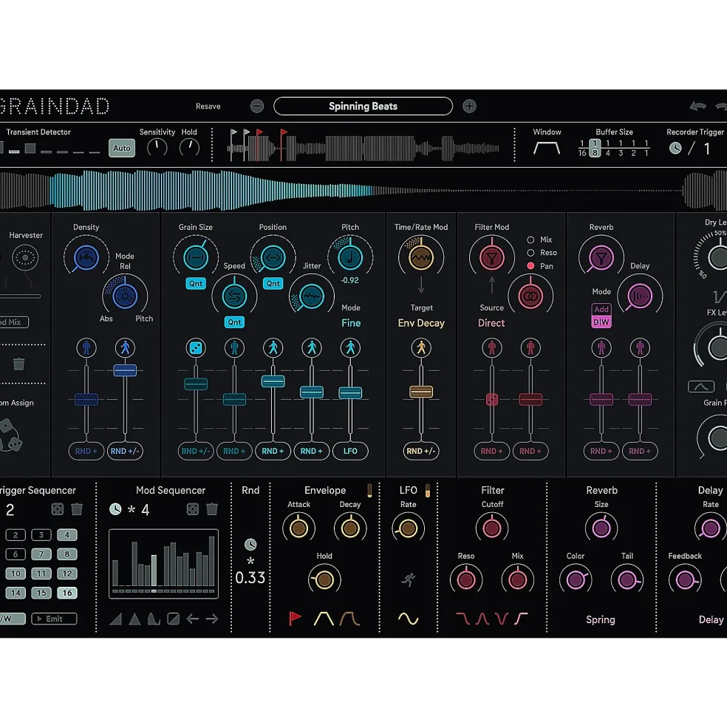The image size is (727, 728).
Task: Click the Filter Cutoff knob
Action: [491, 528]
